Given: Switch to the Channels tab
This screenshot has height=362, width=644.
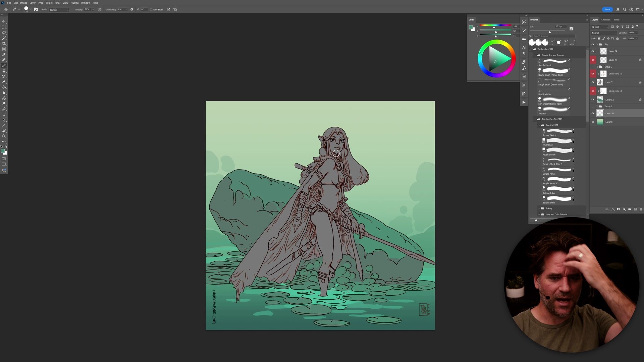Looking at the screenshot, I should pos(606,19).
